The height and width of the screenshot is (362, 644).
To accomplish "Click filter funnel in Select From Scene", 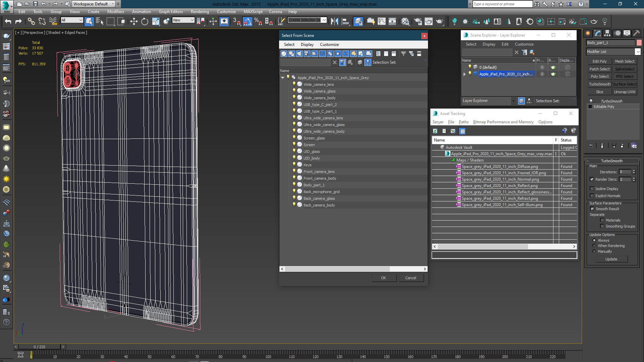I will pyautogui.click(x=404, y=54).
